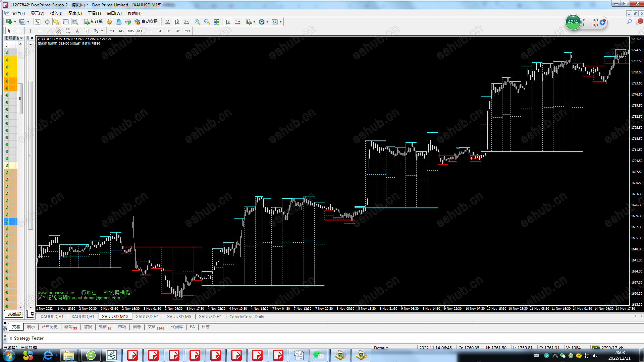
Task: Open the 图表(C) menu
Action: [75, 13]
